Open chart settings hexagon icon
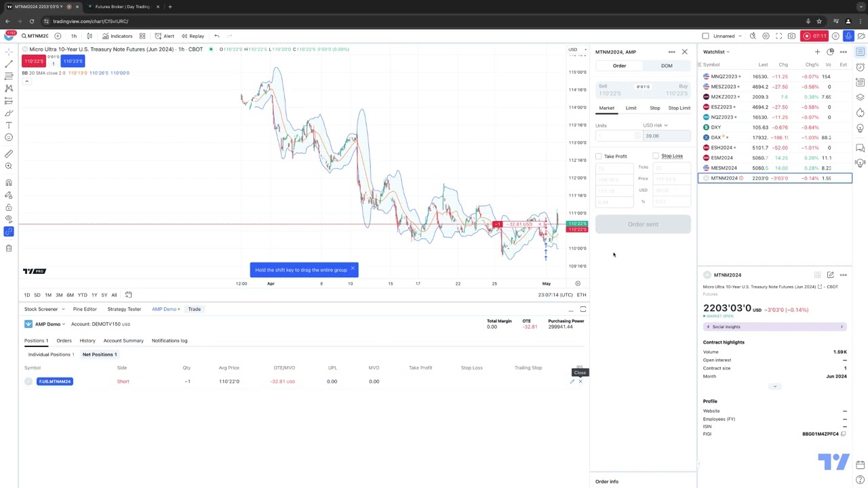The height and width of the screenshot is (488, 868). point(766,36)
